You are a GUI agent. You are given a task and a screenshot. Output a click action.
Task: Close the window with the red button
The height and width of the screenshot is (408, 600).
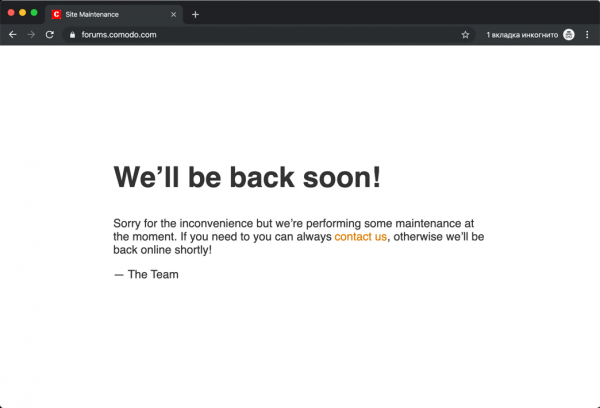click(11, 13)
